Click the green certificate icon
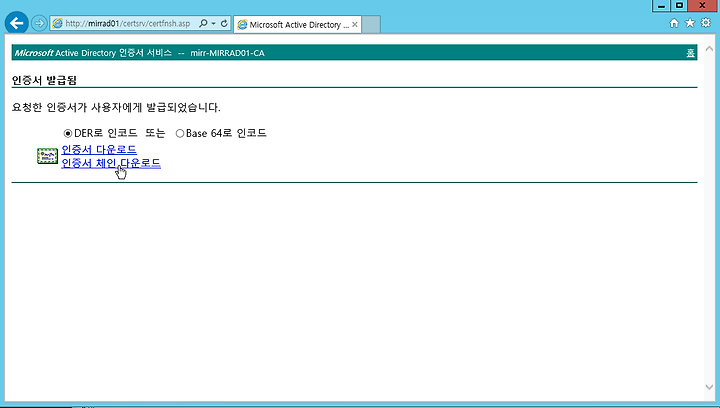The width and height of the screenshot is (720, 408). 47,156
